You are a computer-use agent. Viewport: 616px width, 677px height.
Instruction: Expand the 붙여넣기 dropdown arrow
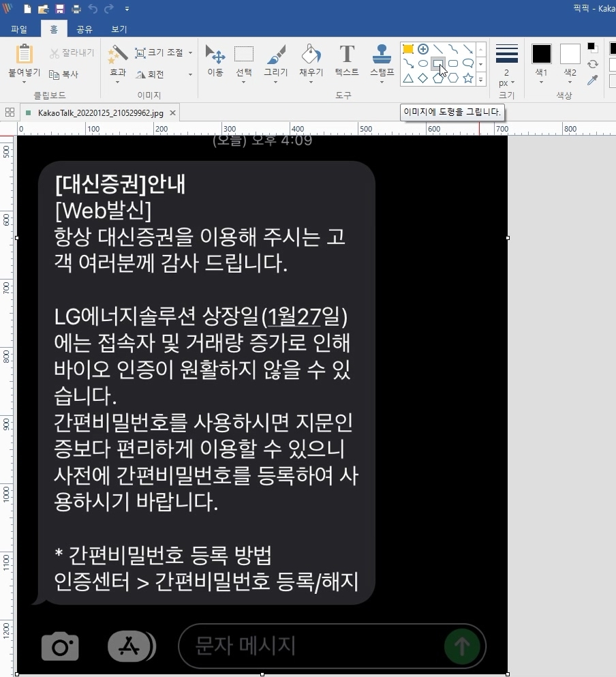(x=24, y=82)
